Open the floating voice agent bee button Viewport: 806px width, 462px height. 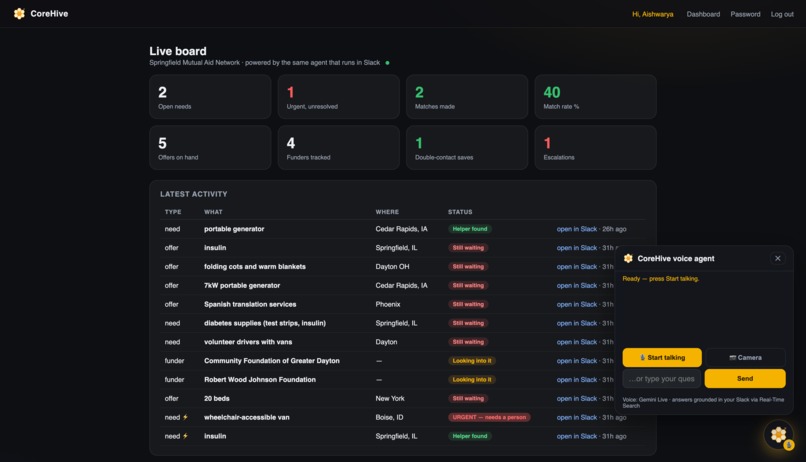coord(778,435)
